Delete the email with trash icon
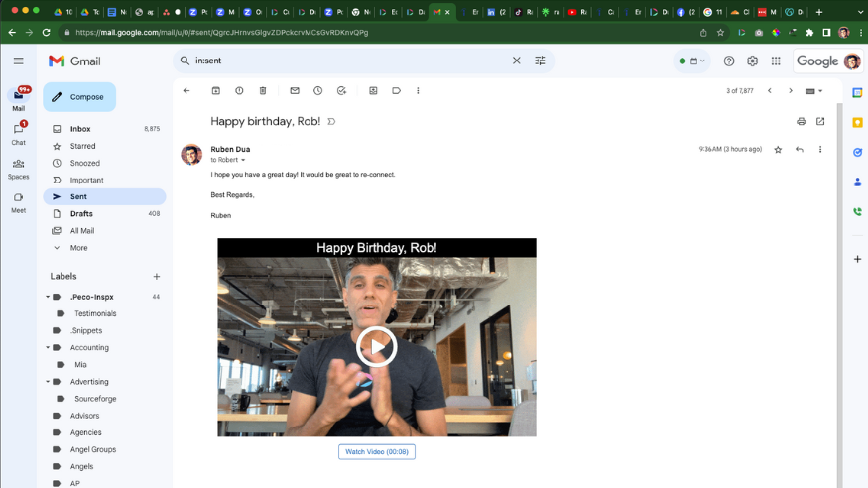 click(x=263, y=90)
